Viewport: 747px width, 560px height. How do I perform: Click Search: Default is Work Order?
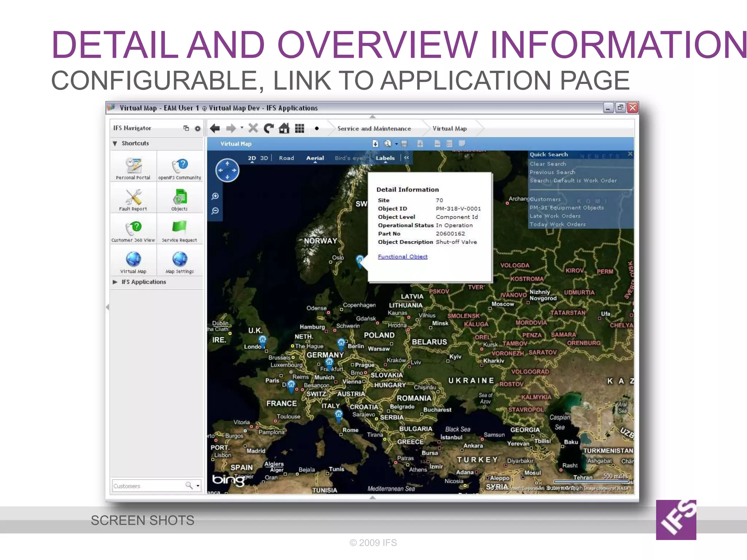pos(573,180)
